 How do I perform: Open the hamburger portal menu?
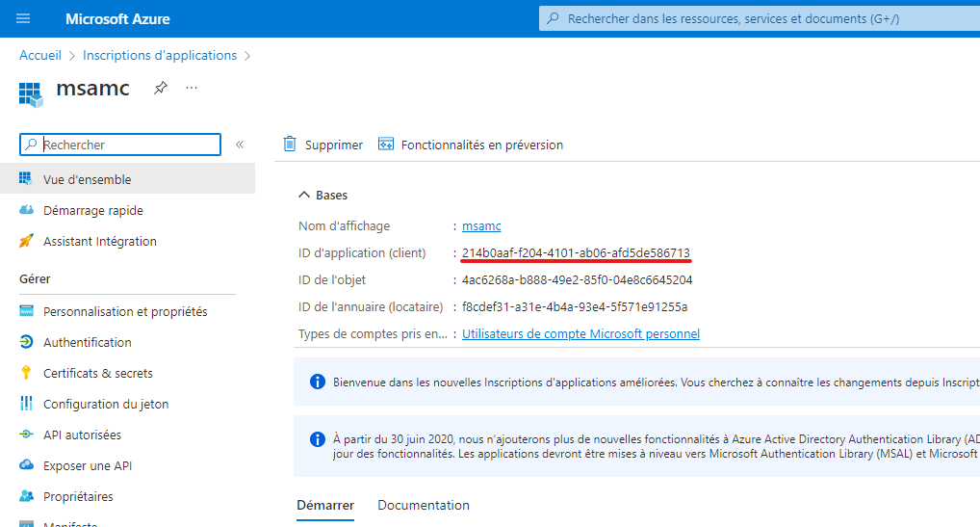click(23, 18)
